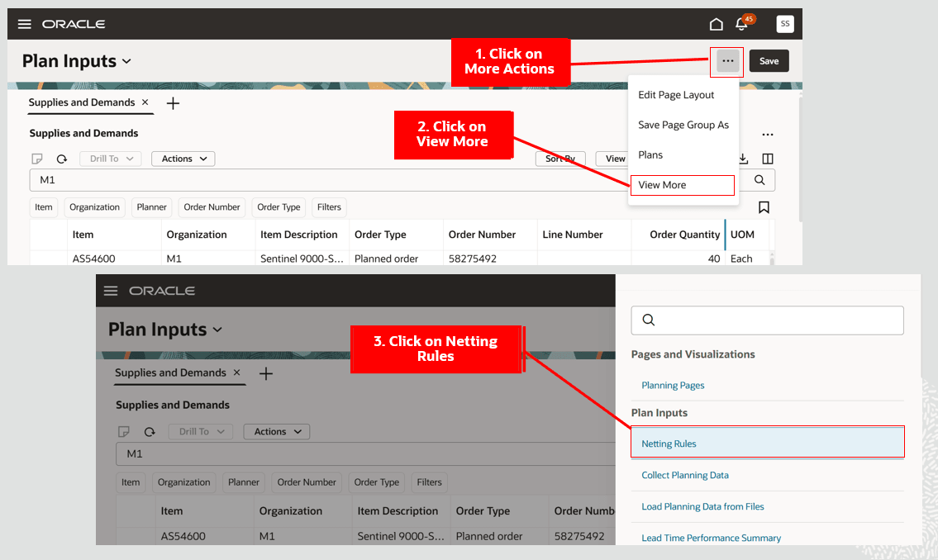Open a new tab with the plus icon
The width and height of the screenshot is (938, 560).
[172, 103]
